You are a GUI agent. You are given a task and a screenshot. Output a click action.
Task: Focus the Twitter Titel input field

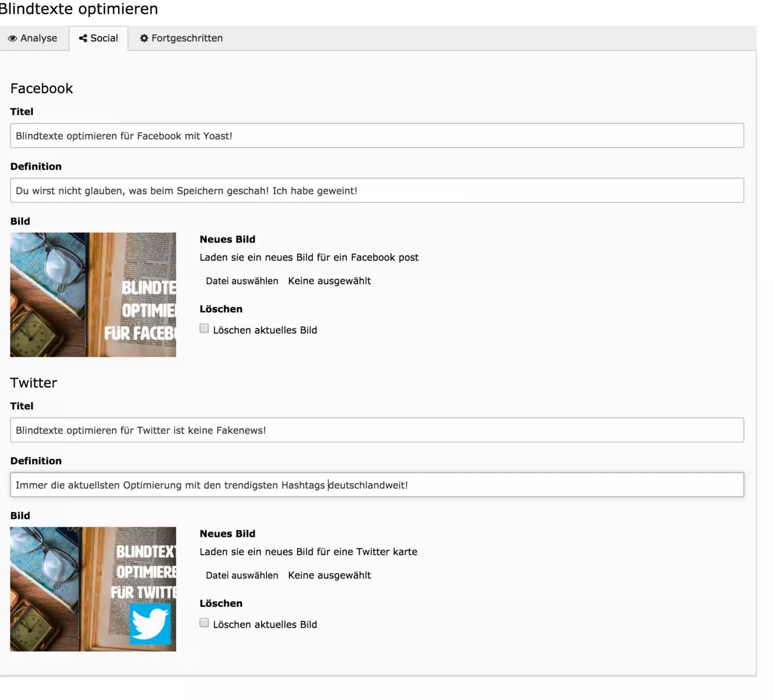point(377,430)
